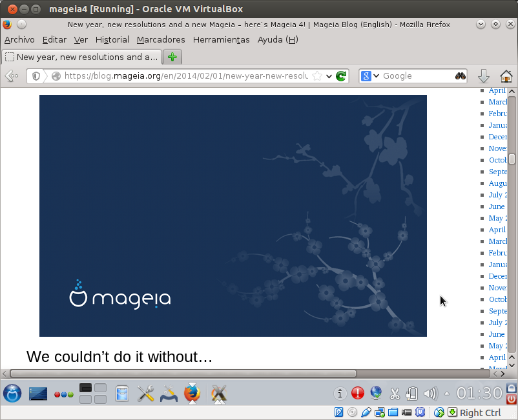Click the volume speaker icon in the tray
Viewport: 518px width, 420px height.
click(430, 393)
